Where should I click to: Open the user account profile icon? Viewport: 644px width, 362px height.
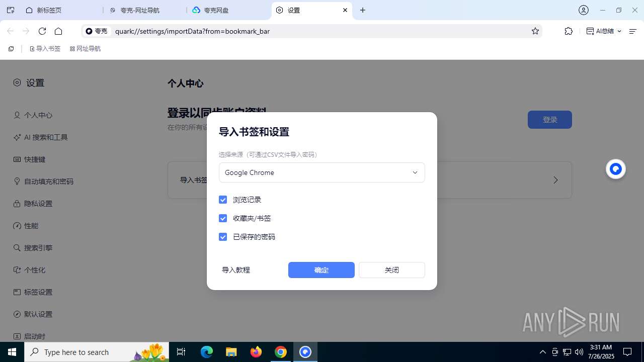(x=584, y=10)
